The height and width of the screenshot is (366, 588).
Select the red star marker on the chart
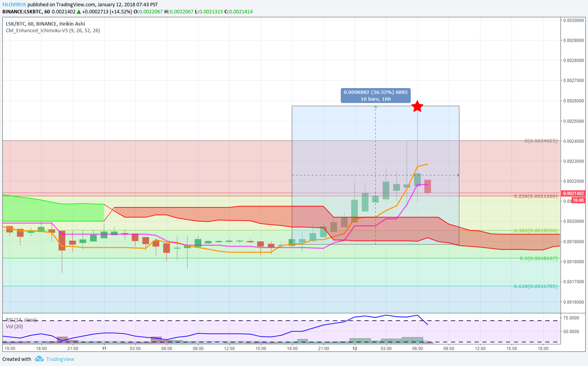(x=417, y=106)
